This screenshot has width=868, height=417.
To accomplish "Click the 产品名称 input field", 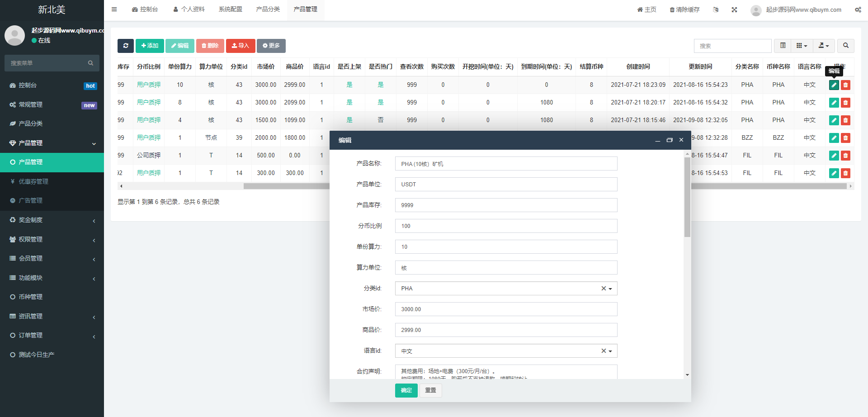I will coord(505,164).
